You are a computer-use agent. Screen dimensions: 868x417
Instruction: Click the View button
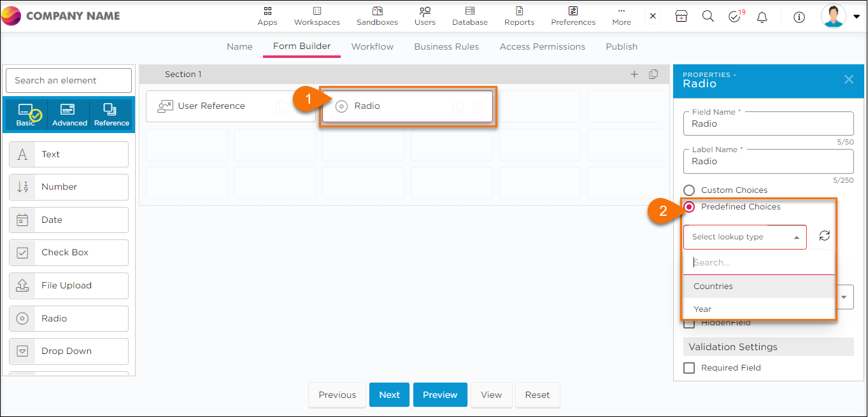click(492, 395)
